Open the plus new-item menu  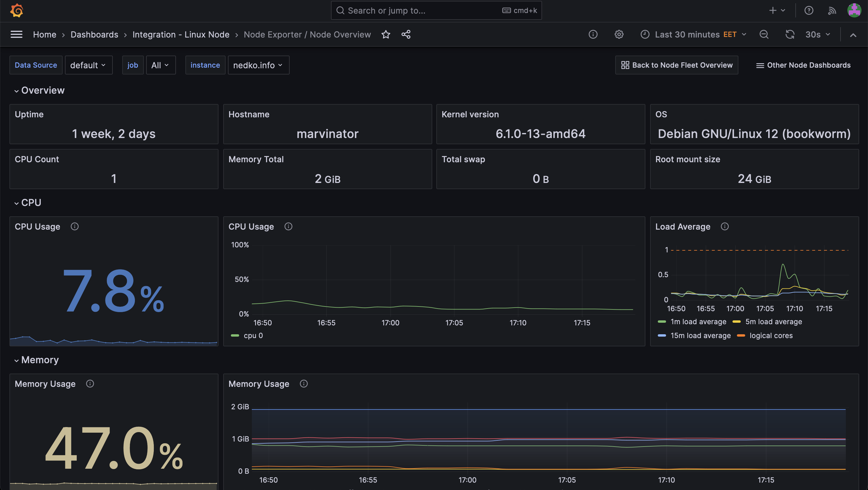[x=777, y=10]
